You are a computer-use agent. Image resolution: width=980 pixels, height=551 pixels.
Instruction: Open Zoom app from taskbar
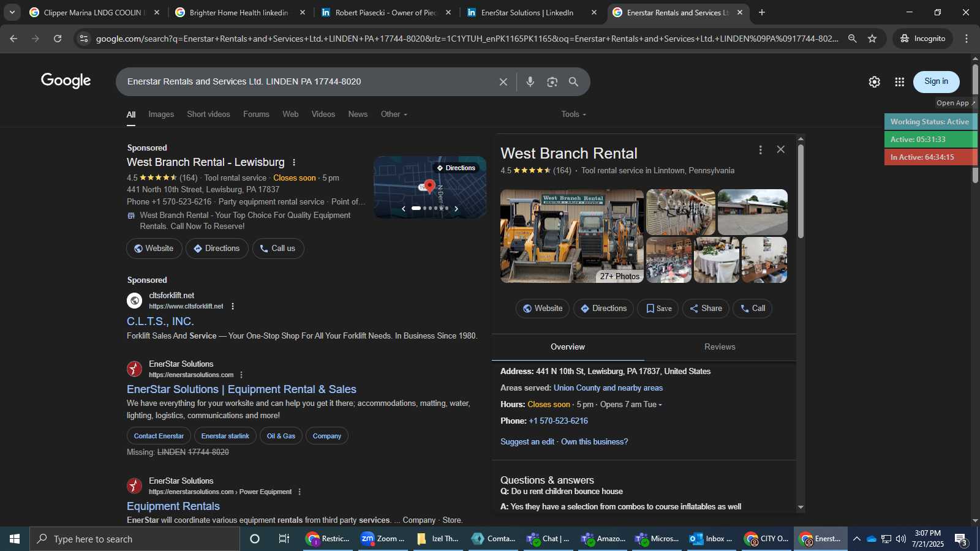tap(383, 539)
